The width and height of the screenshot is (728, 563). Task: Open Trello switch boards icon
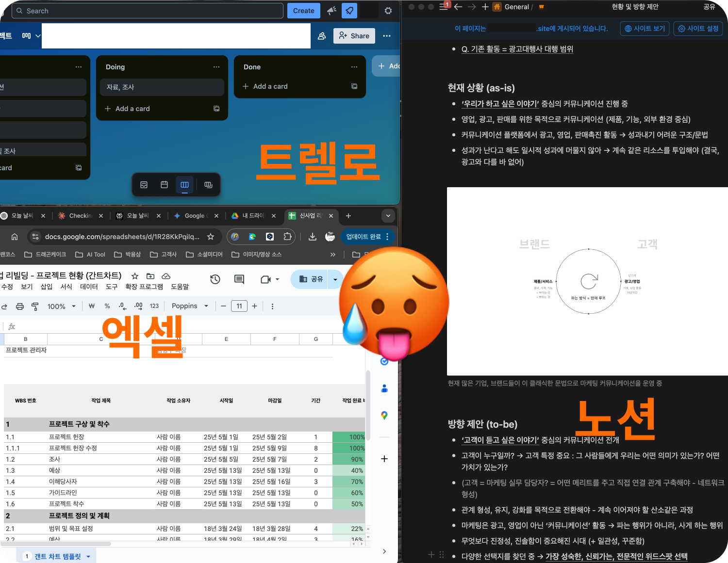click(x=208, y=185)
